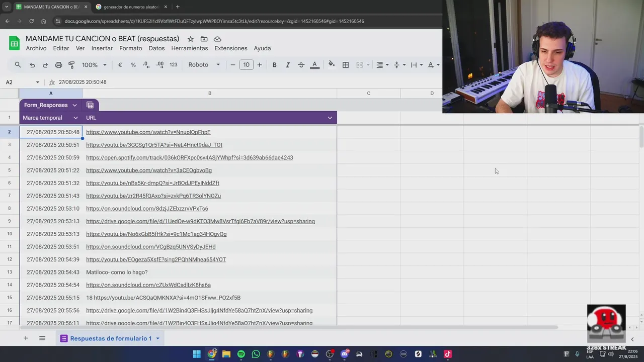Screen dimensions: 644x362
Task: Open the fill color bucket
Action: (332, 64)
